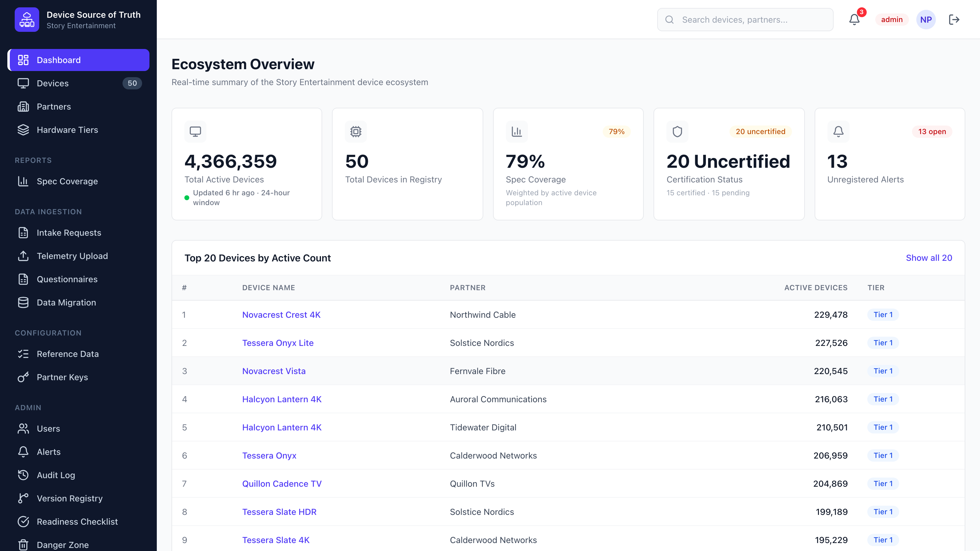Click the 50 count badge beside Devices

point(132,83)
